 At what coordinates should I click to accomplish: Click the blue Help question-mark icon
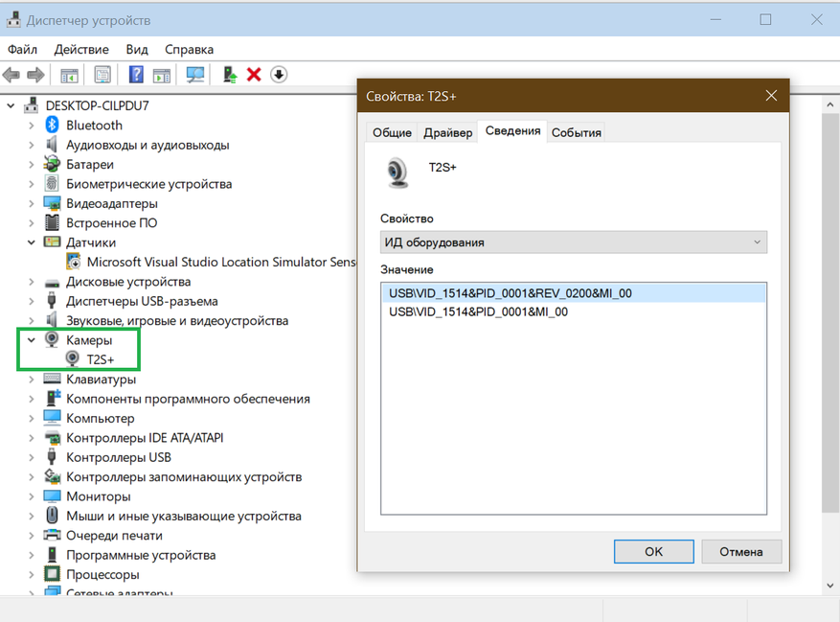tap(136, 74)
